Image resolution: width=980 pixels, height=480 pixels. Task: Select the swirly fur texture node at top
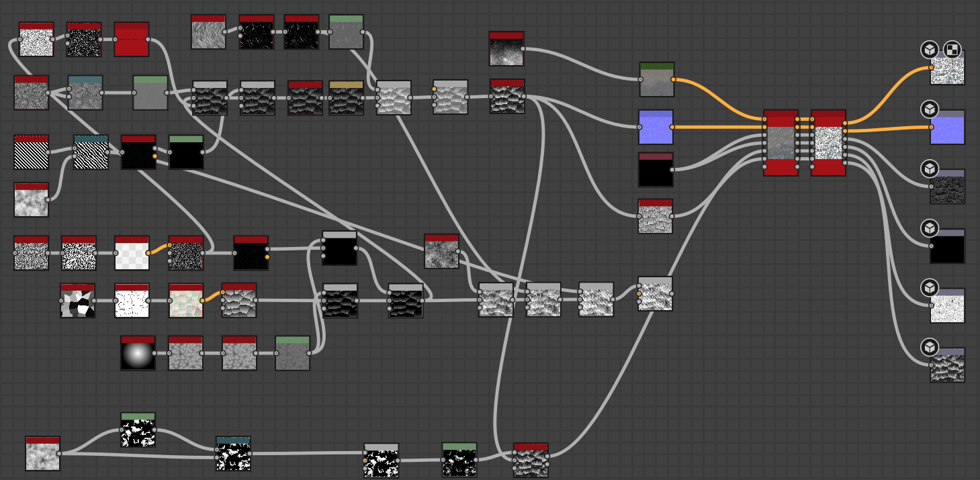coord(208,33)
